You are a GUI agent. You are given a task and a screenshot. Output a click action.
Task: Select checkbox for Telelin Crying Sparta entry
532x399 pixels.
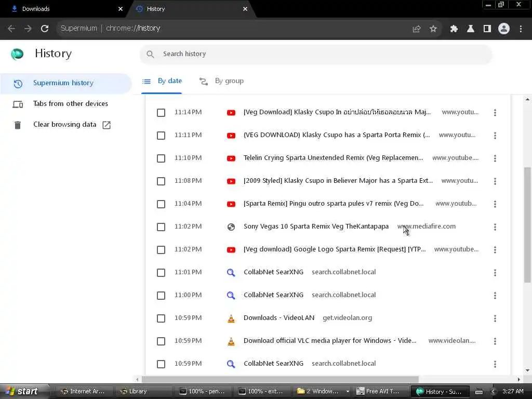(161, 158)
